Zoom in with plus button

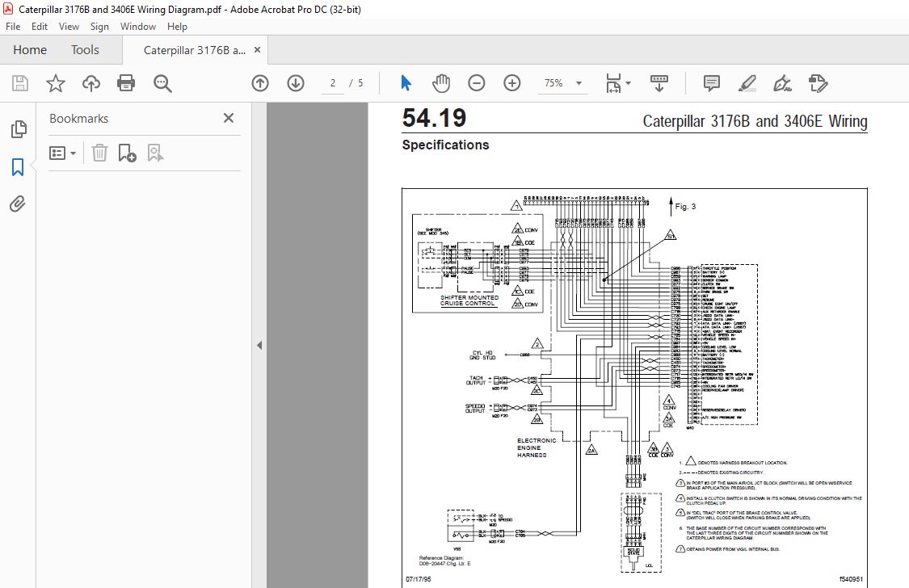pos(512,83)
